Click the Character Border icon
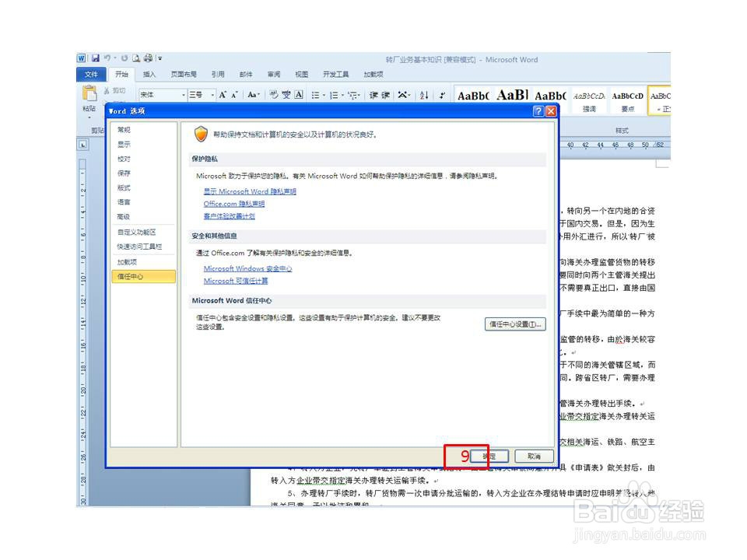The height and width of the screenshot is (560, 747). (x=299, y=95)
